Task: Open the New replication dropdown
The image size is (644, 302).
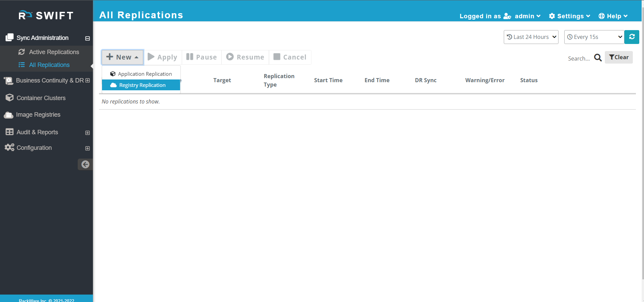Action: click(x=122, y=57)
